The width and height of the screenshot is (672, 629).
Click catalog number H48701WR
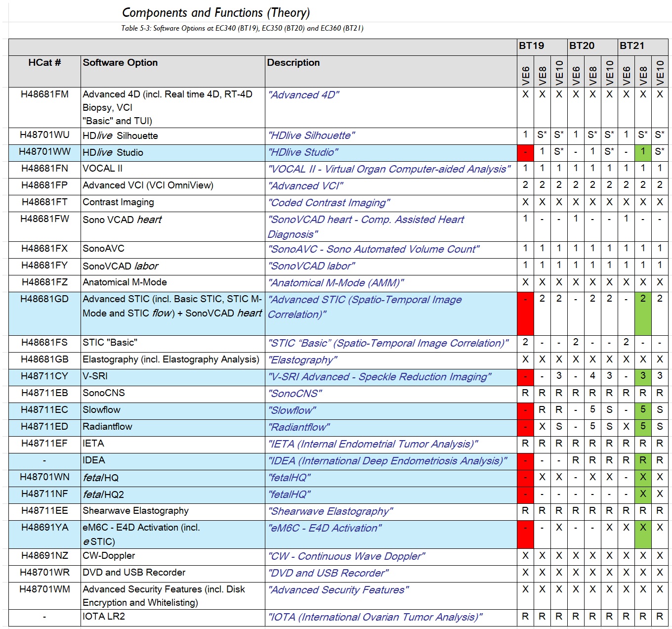44,573
